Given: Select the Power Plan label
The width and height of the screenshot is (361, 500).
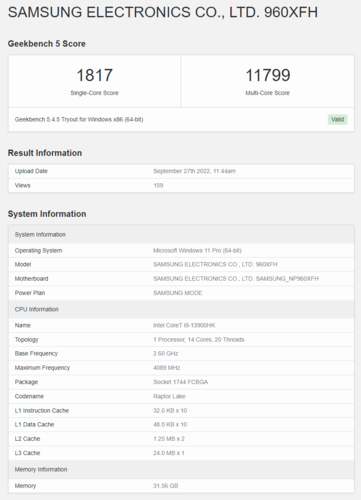Looking at the screenshot, I should pyautogui.click(x=30, y=293).
